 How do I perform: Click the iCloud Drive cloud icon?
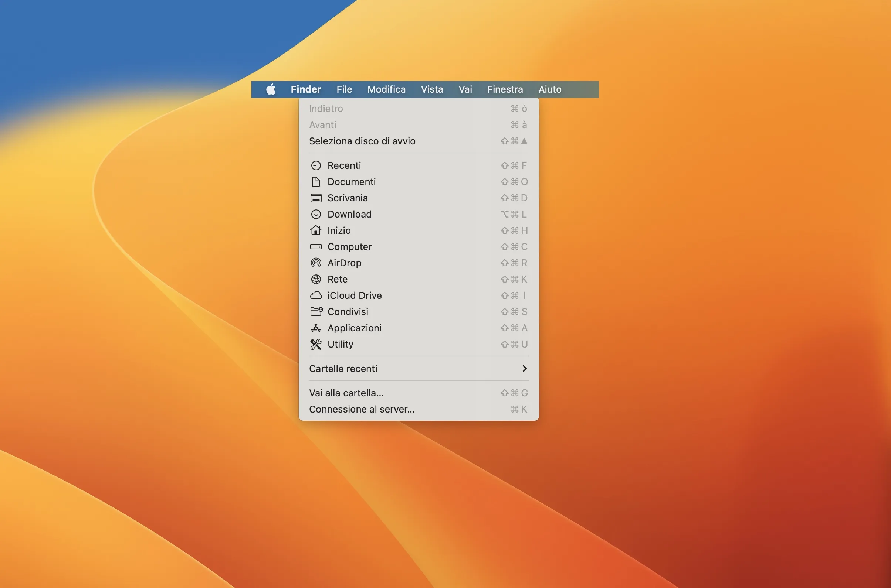(x=316, y=295)
